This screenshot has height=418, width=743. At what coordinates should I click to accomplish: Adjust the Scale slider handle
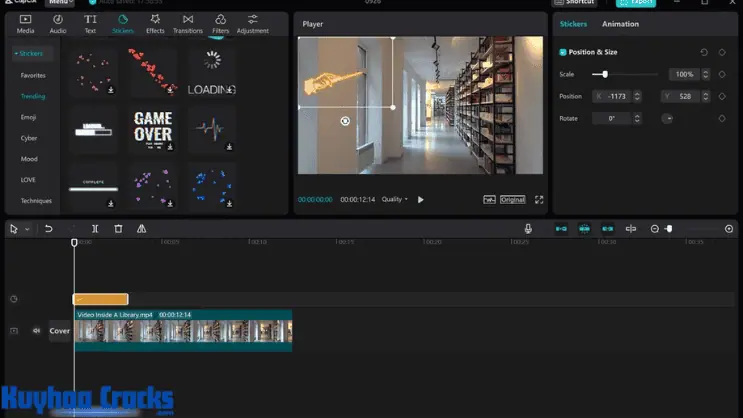pos(605,74)
